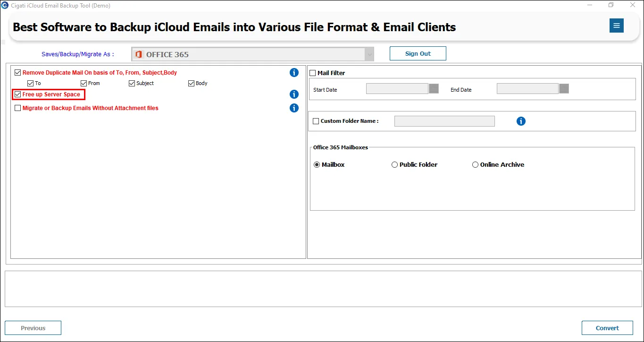
Task: Select the Mailbox radio option
Action: click(x=317, y=165)
